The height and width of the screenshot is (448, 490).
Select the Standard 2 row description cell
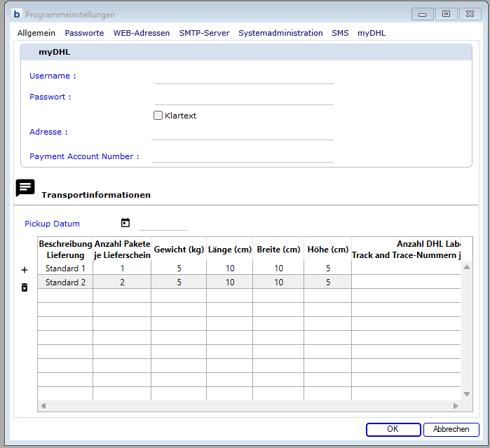(65, 282)
